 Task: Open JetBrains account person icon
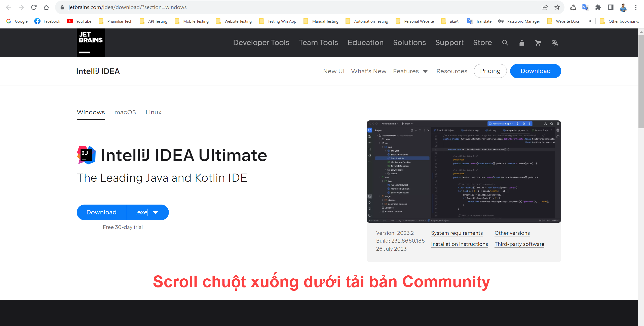point(522,43)
